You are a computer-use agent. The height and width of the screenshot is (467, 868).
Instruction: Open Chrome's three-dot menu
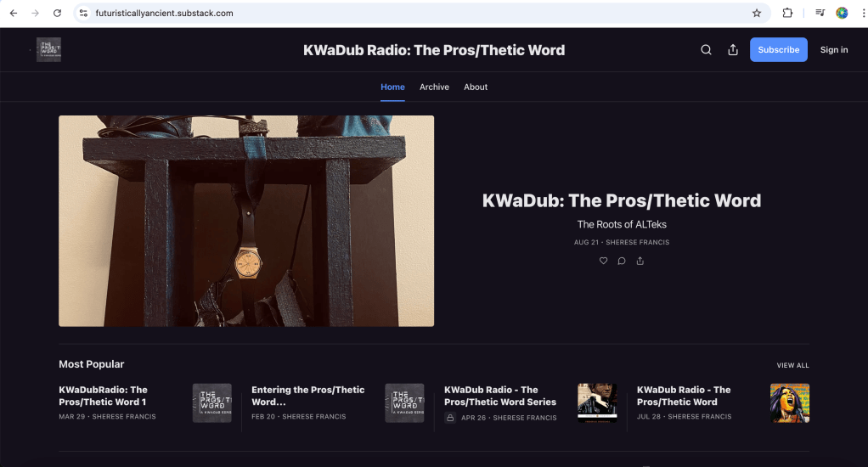pyautogui.click(x=863, y=14)
